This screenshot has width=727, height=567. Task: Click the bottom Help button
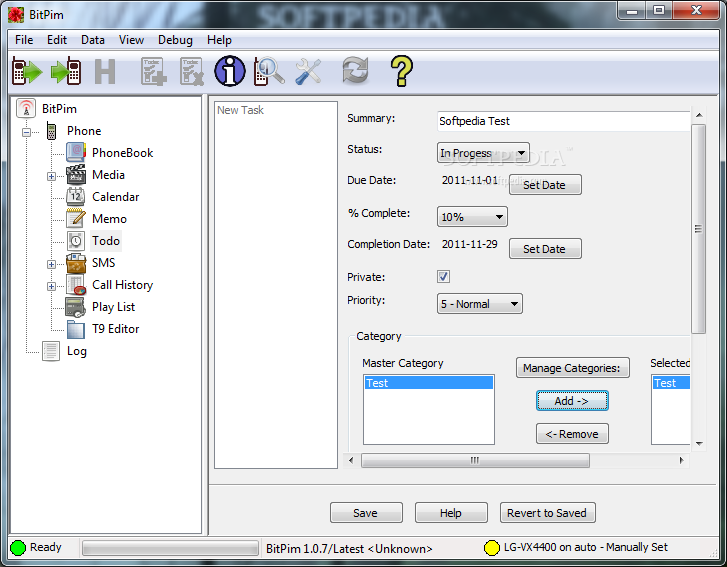(451, 513)
